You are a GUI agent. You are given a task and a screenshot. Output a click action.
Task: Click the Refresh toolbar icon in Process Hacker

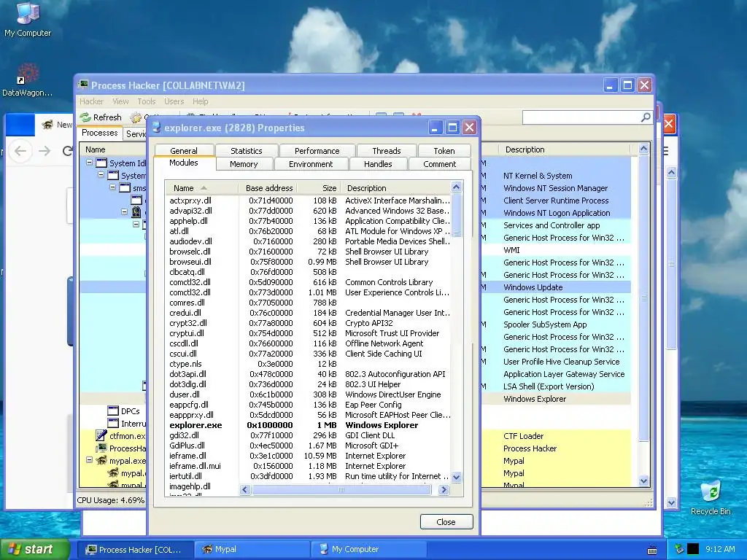point(86,117)
